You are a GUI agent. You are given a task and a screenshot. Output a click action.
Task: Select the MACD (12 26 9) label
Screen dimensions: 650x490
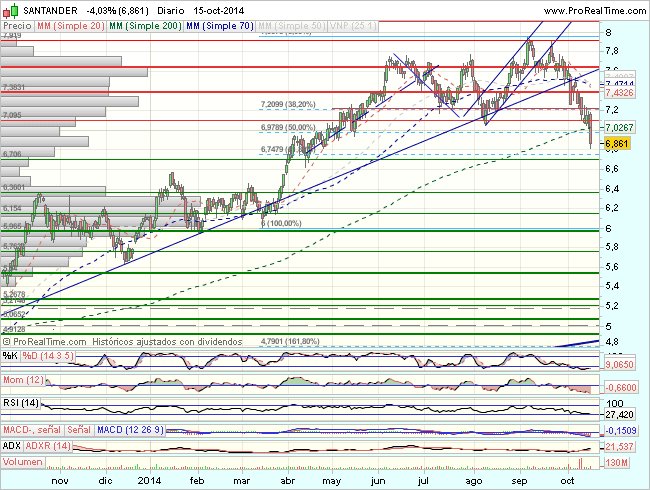[x=130, y=429]
